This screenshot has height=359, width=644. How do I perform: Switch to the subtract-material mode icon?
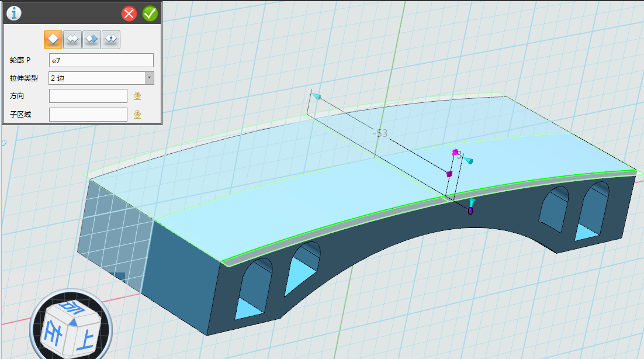(92, 39)
